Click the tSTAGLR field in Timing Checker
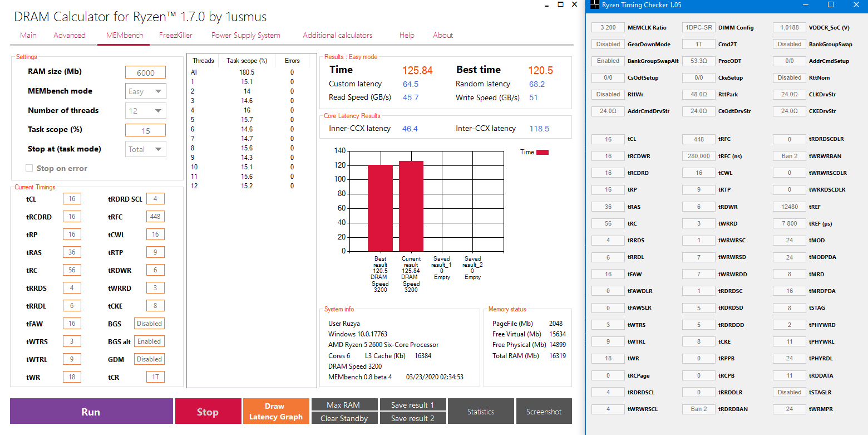The width and height of the screenshot is (868, 435). 790,392
